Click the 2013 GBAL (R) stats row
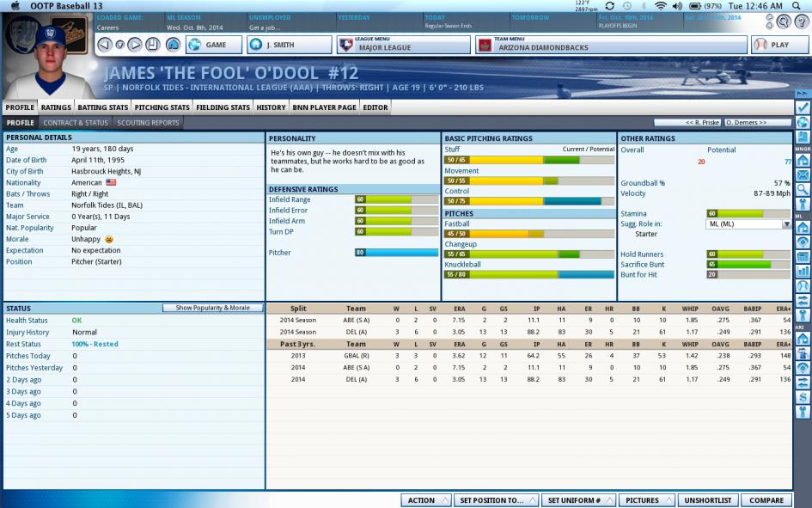 pyautogui.click(x=528, y=356)
